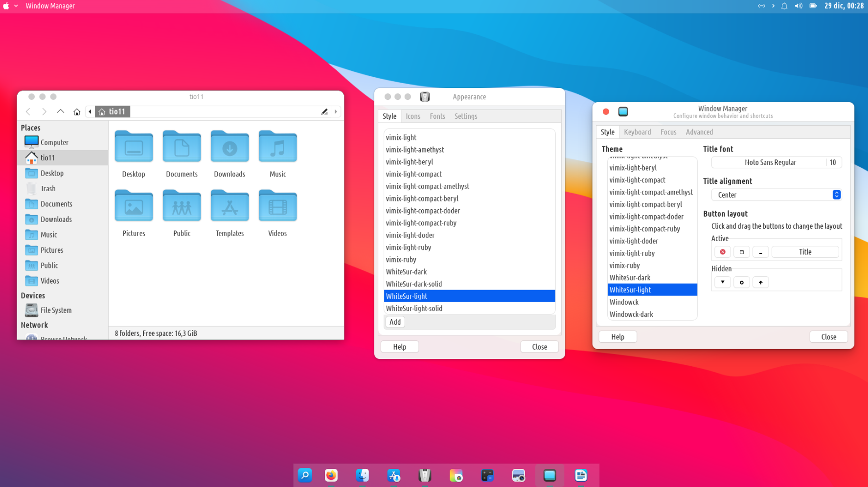The width and height of the screenshot is (868, 487).
Task: Open the Downloads folder icon in file view
Action: pyautogui.click(x=229, y=147)
